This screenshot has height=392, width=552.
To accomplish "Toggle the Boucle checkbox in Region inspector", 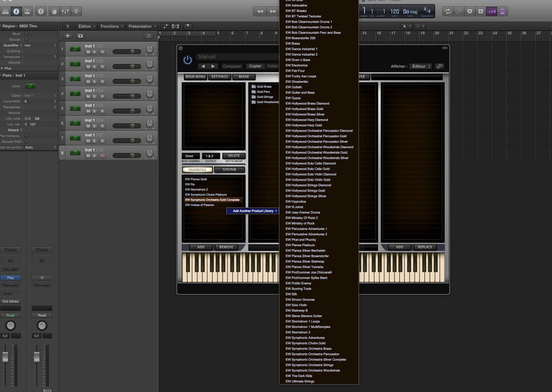I will [x=26, y=39].
